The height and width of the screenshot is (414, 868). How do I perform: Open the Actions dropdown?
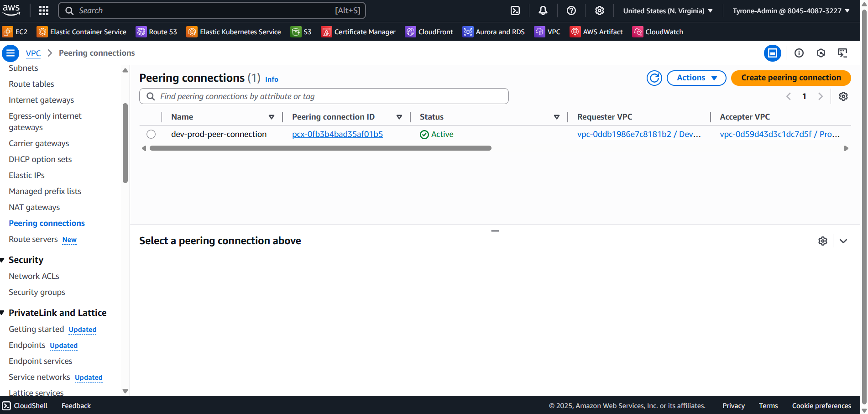coord(696,78)
